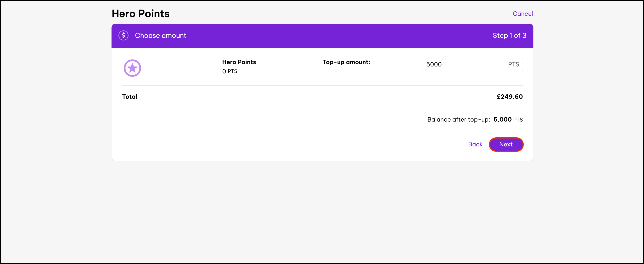Image resolution: width=644 pixels, height=264 pixels.
Task: Click the 'Top-up amount:' label
Action: coord(346,62)
